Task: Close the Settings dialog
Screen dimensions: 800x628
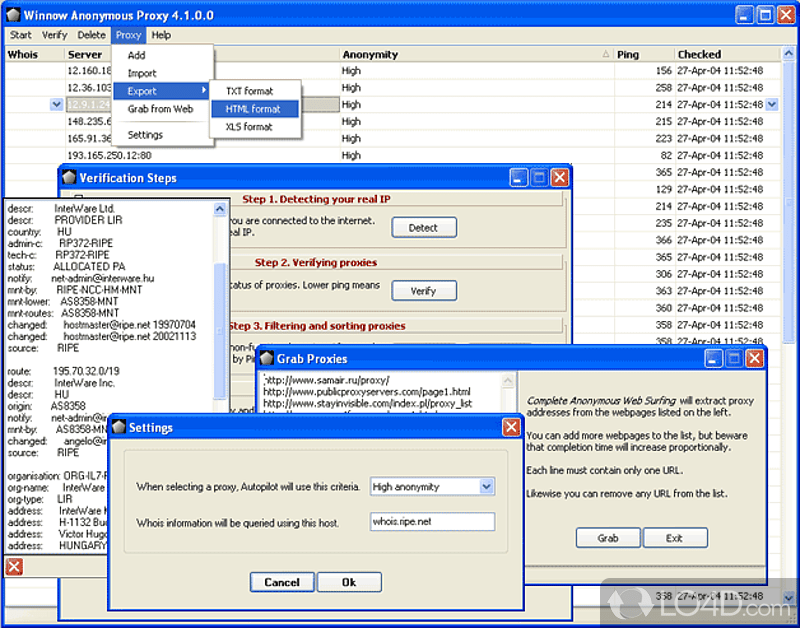Action: pos(511,427)
